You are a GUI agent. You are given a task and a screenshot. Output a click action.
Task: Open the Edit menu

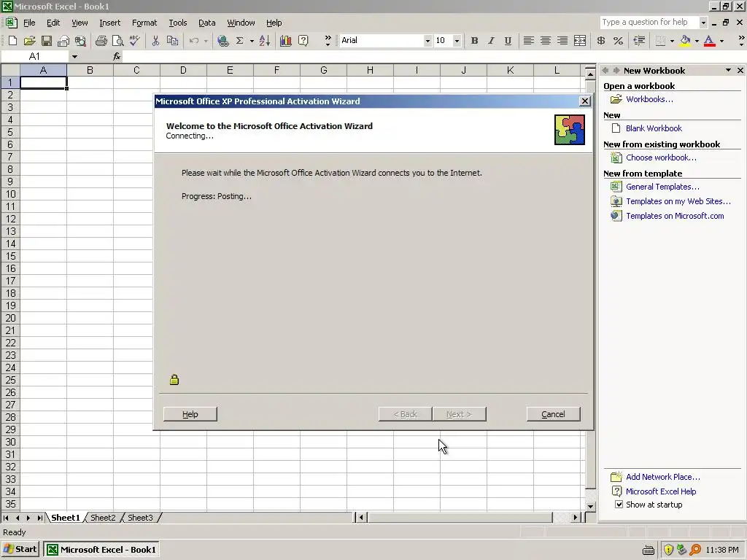click(53, 23)
